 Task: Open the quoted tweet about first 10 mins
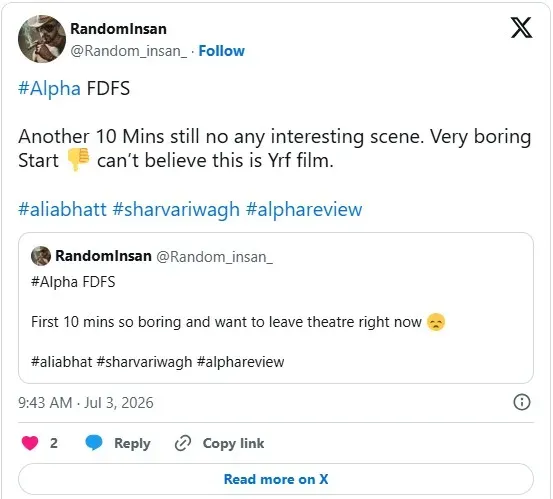coord(276,308)
